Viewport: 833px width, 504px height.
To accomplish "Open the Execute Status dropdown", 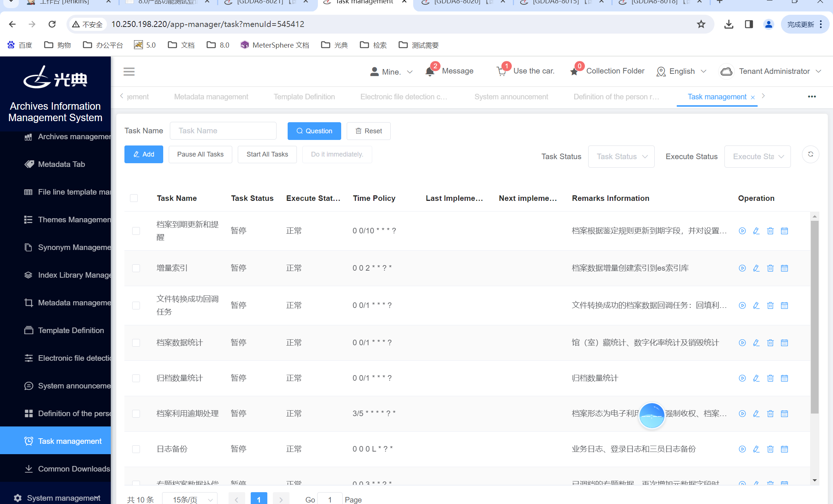I will point(757,157).
